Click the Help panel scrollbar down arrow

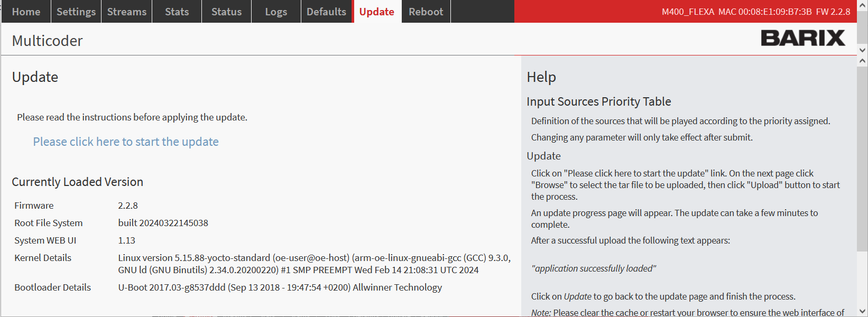pyautogui.click(x=862, y=311)
